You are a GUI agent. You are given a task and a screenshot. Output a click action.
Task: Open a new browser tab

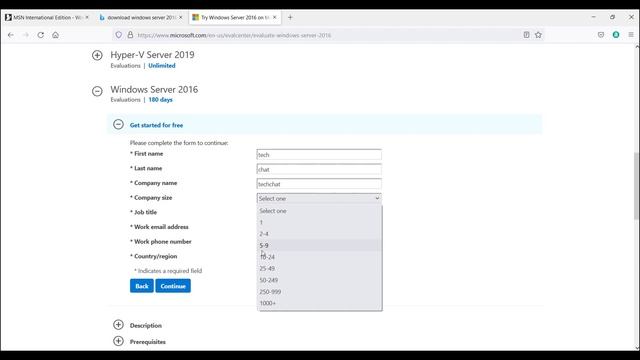pyautogui.click(x=290, y=18)
